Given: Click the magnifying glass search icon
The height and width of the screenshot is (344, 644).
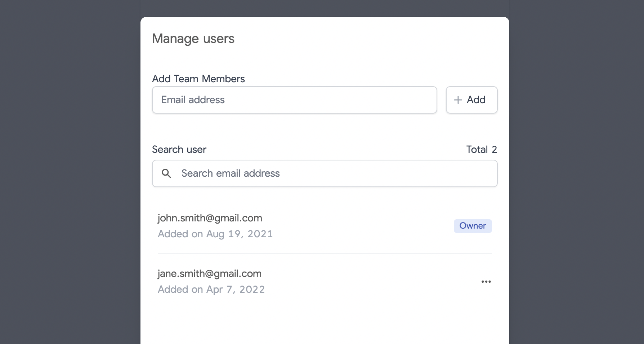Looking at the screenshot, I should [x=166, y=173].
